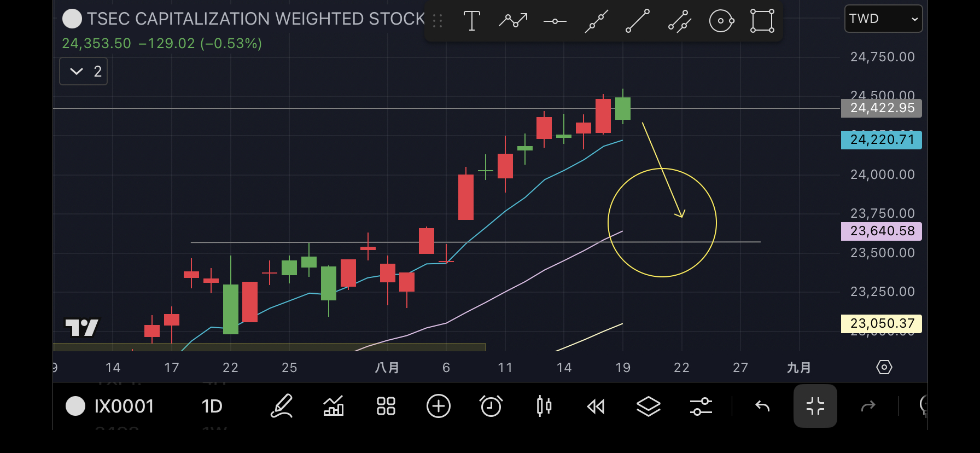Open the 1D timeframe selector
This screenshot has width=980, height=453.
pyautogui.click(x=212, y=406)
